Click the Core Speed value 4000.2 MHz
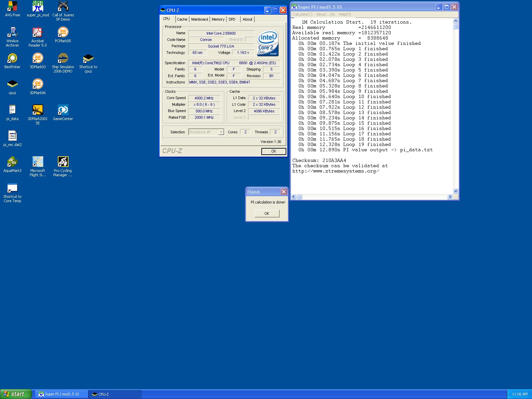532x399 pixels. click(204, 98)
